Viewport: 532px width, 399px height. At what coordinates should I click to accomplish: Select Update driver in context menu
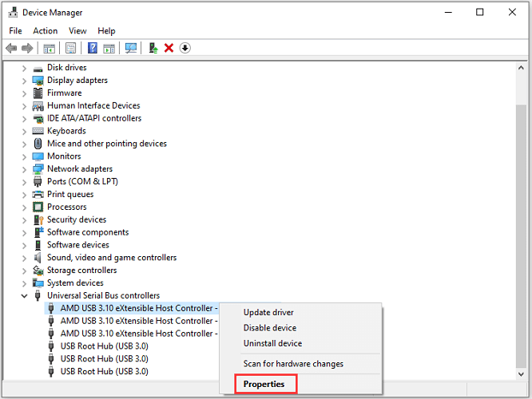pos(268,312)
